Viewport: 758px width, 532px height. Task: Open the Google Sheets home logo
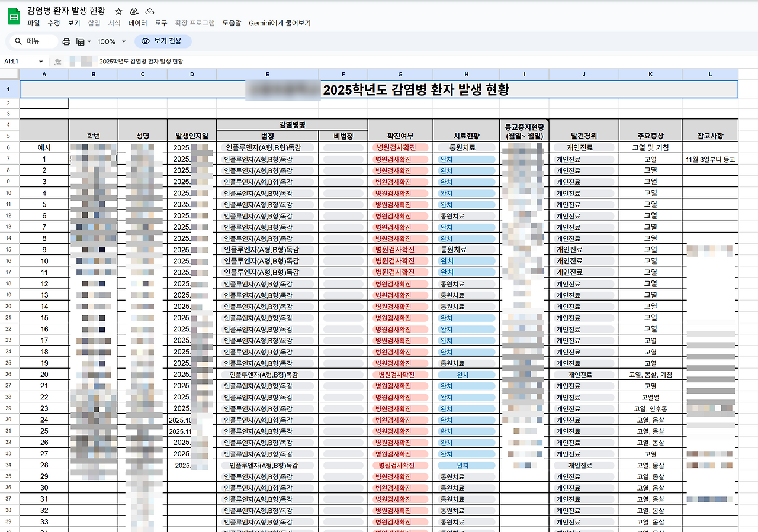[14, 17]
